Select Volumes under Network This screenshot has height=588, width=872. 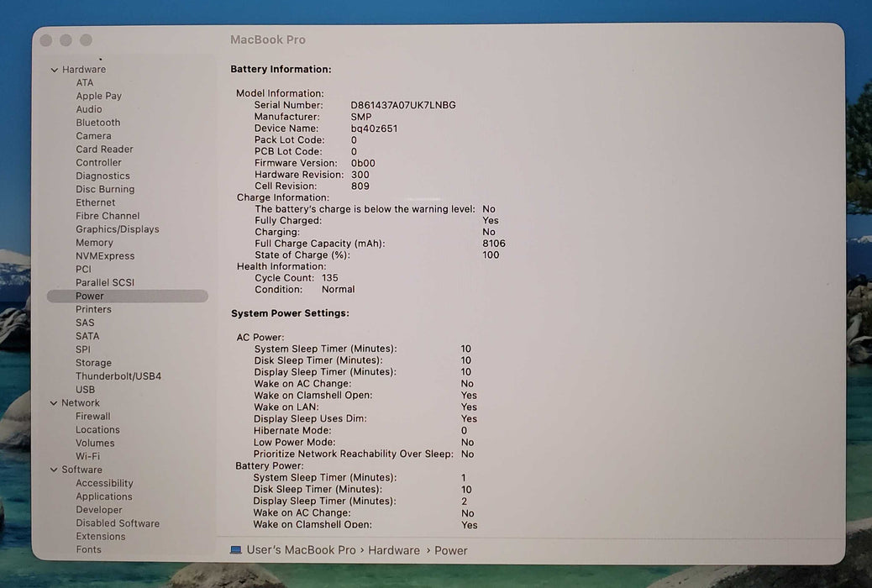(95, 443)
